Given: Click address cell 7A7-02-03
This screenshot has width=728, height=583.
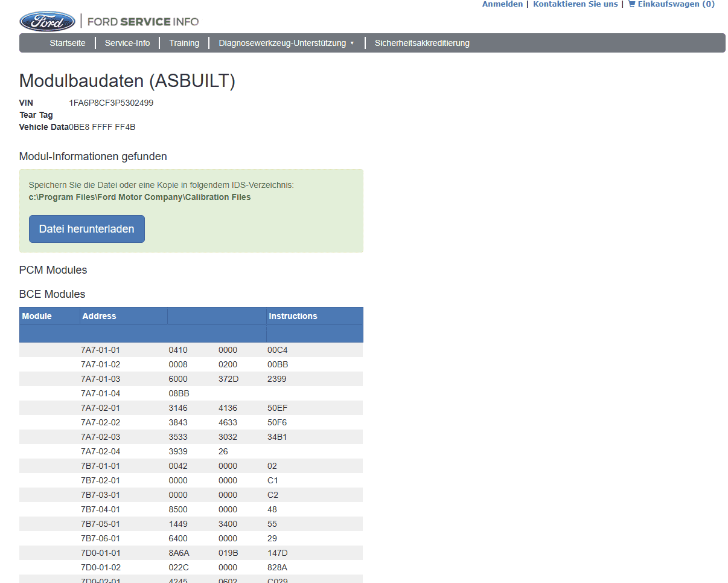Looking at the screenshot, I should click(100, 437).
